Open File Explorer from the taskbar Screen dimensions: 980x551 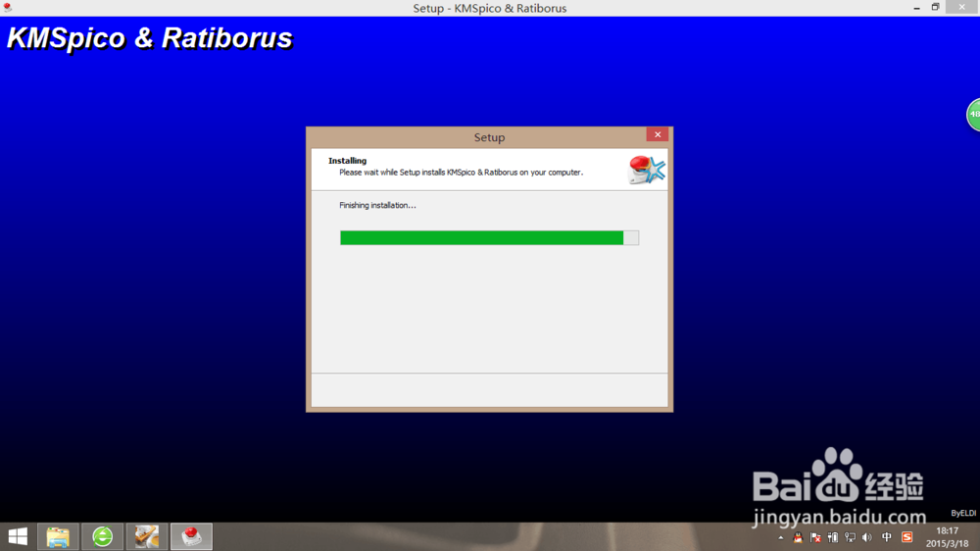pyautogui.click(x=58, y=536)
